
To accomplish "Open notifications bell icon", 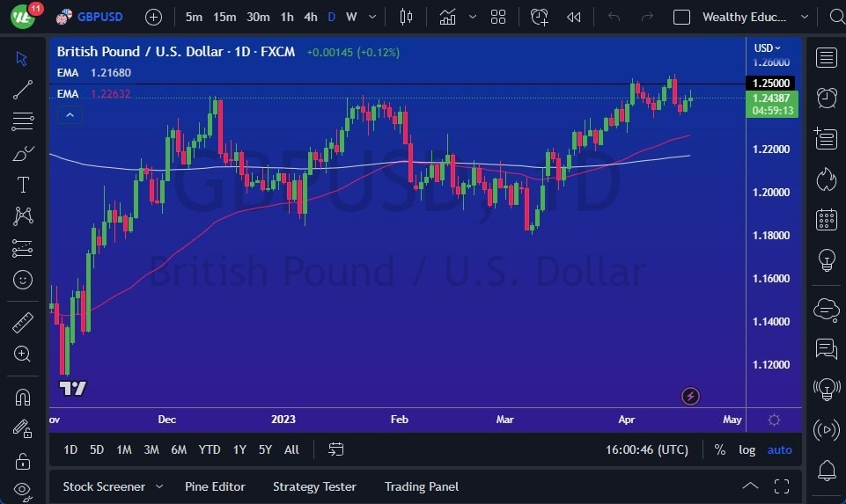I will coord(826,471).
